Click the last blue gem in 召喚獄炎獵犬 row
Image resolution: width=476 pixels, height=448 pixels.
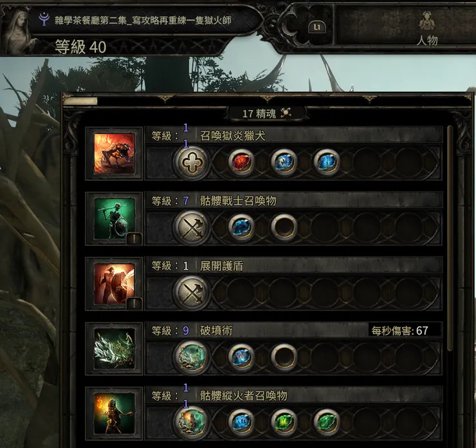(326, 162)
